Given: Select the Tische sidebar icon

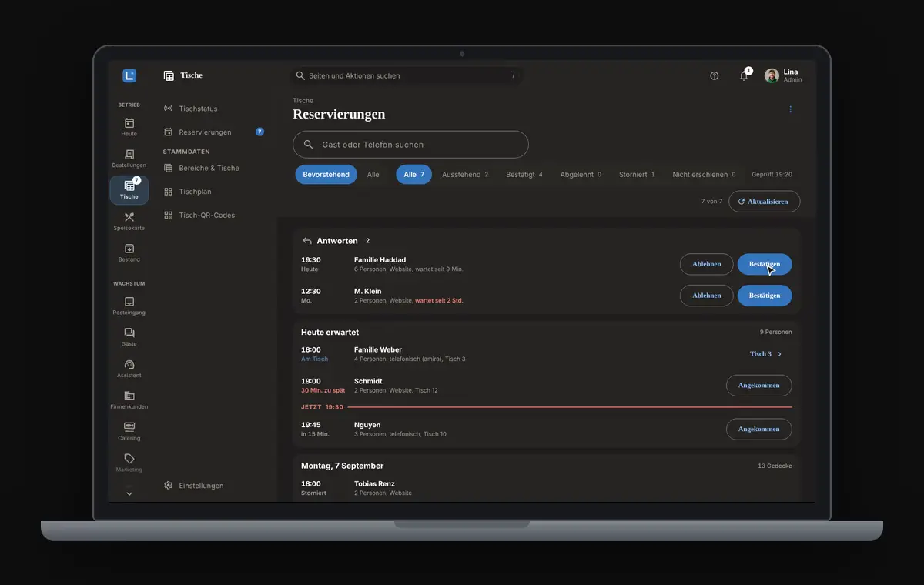Looking at the screenshot, I should (129, 190).
